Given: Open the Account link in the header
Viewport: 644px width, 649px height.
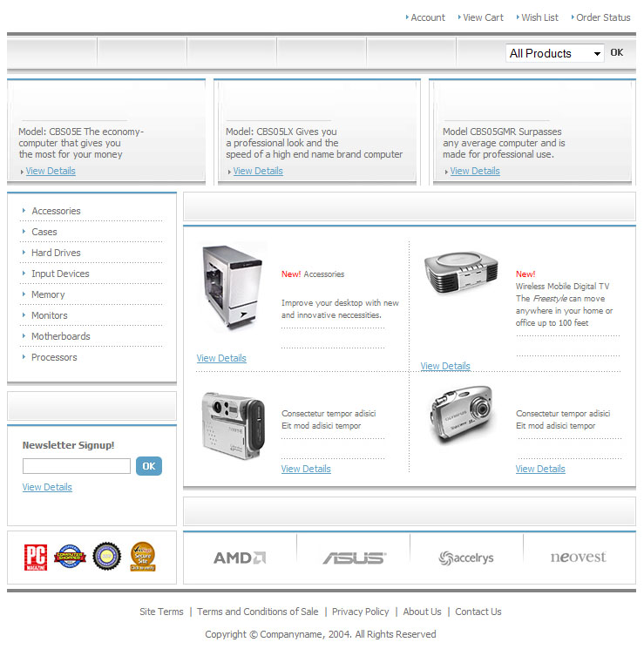Looking at the screenshot, I should pyautogui.click(x=428, y=17).
